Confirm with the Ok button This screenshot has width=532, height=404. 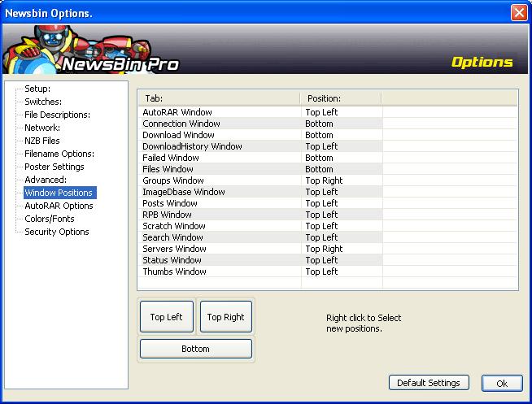[502, 383]
